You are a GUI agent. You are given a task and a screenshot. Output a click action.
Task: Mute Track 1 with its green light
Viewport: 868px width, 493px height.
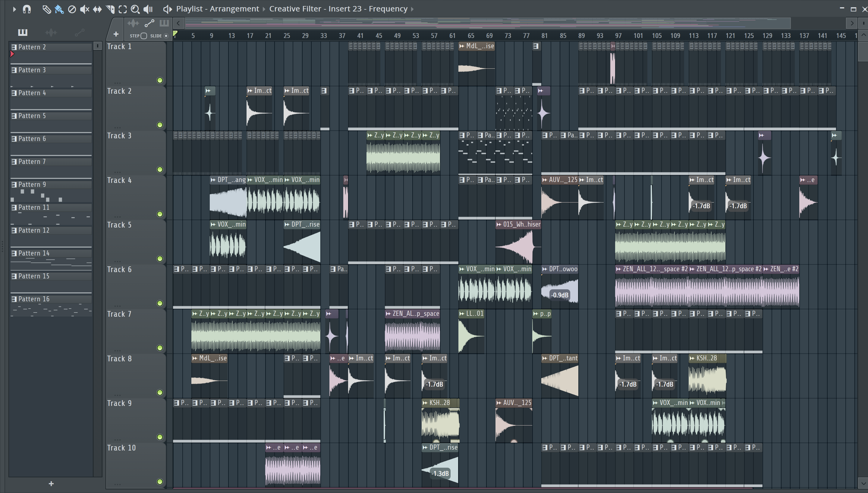160,80
